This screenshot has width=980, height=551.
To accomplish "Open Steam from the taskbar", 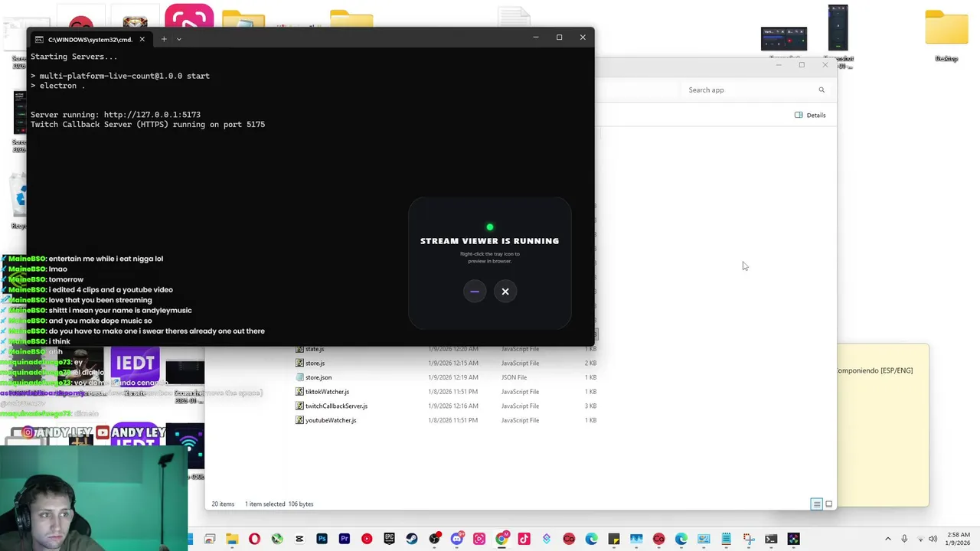I will coord(412,540).
